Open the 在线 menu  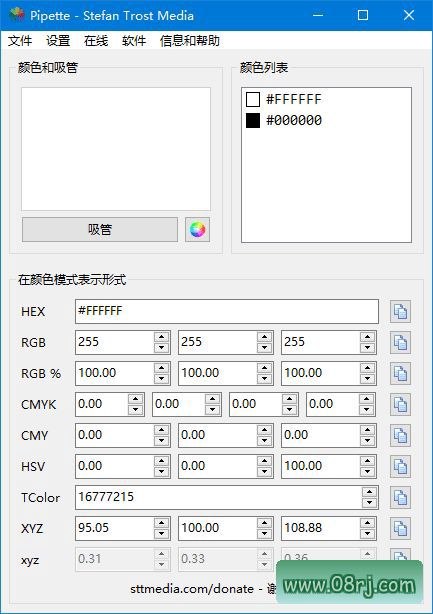coord(96,41)
